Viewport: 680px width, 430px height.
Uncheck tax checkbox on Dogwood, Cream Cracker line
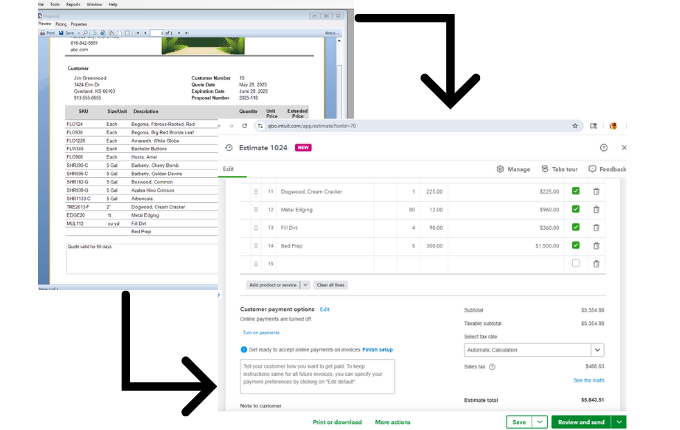click(x=575, y=191)
